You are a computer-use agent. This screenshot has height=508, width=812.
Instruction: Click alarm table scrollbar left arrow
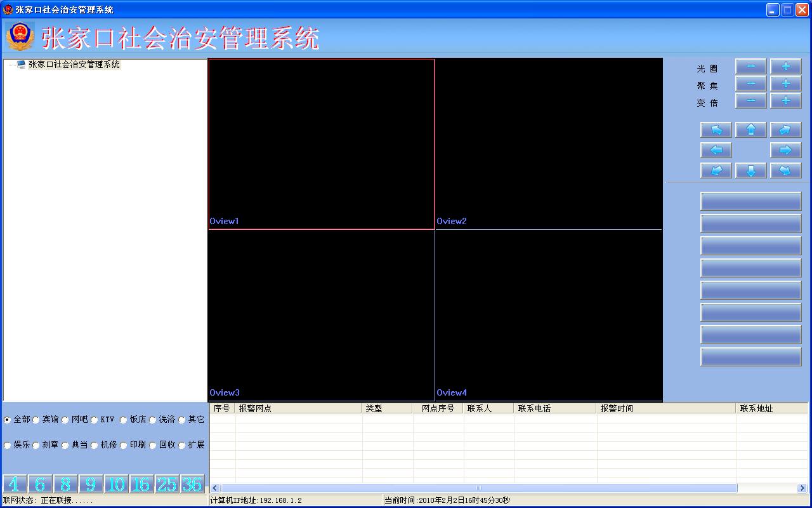click(x=215, y=488)
